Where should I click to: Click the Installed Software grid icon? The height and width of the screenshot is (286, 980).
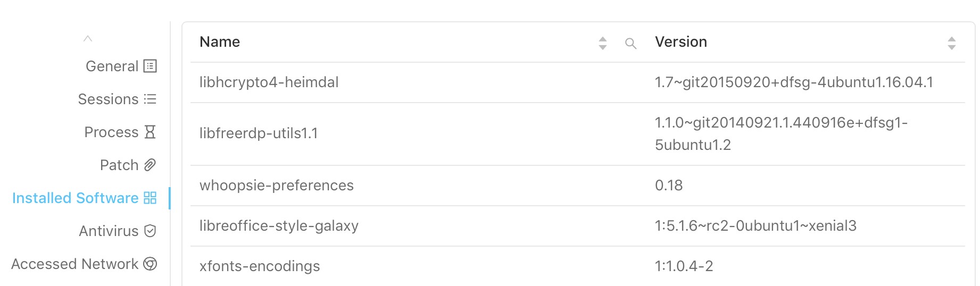pos(150,198)
